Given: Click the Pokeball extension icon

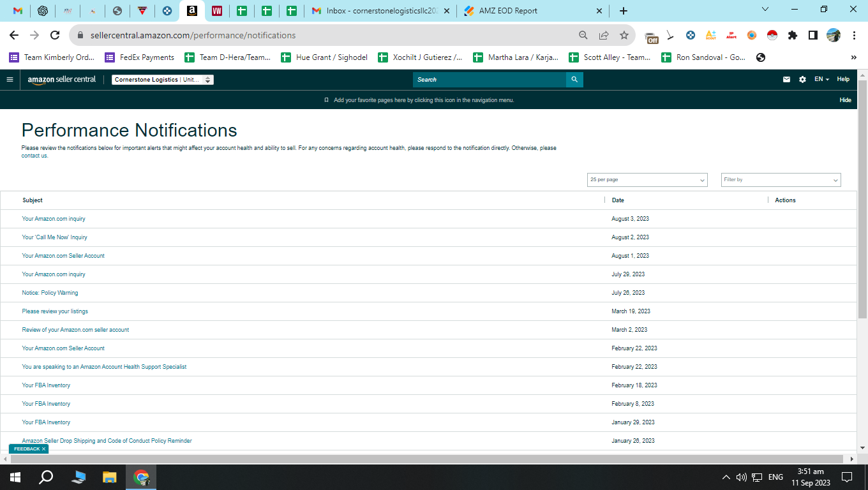Looking at the screenshot, I should pyautogui.click(x=772, y=36).
